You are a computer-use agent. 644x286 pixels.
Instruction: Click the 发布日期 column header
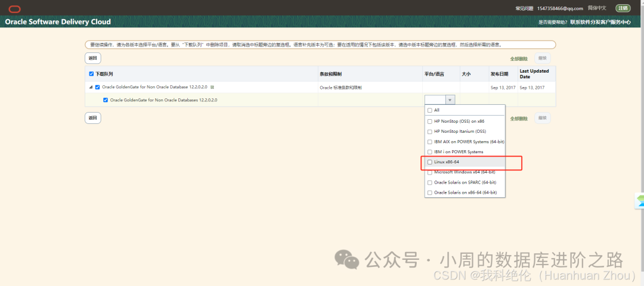pyautogui.click(x=499, y=74)
